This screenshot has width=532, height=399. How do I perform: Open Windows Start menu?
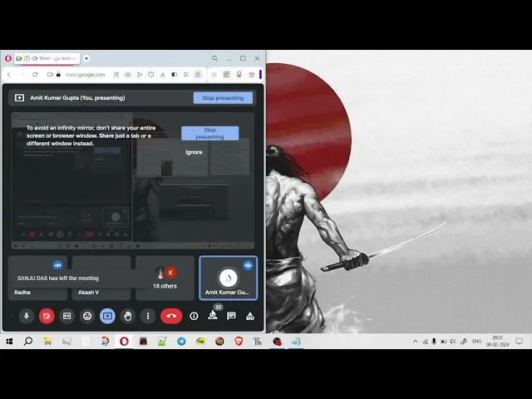coord(9,342)
